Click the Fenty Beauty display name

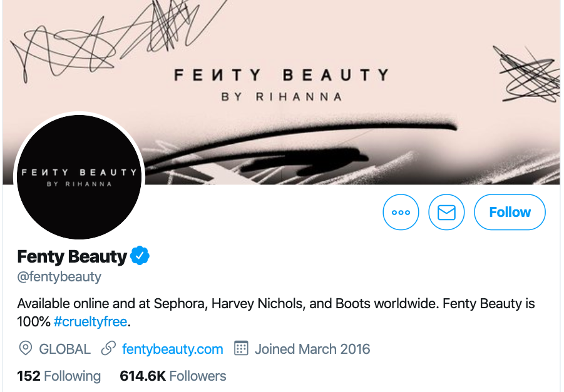pos(72,256)
